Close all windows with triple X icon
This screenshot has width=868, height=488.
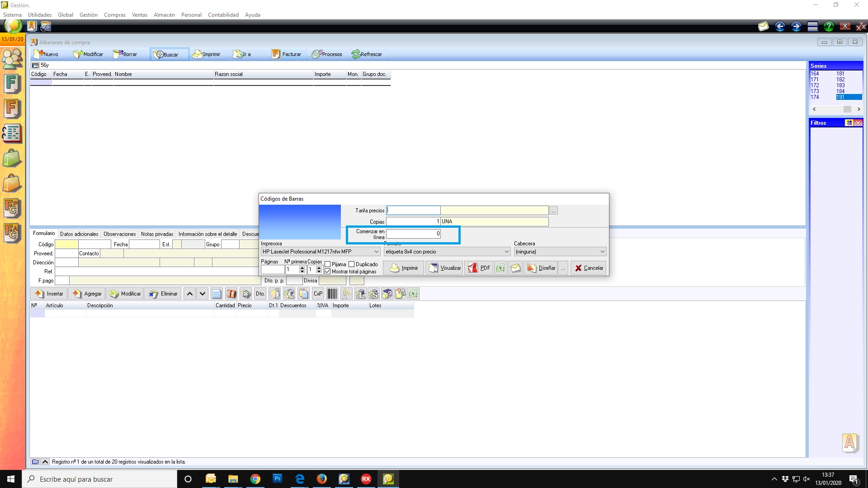pyautogui.click(x=861, y=26)
